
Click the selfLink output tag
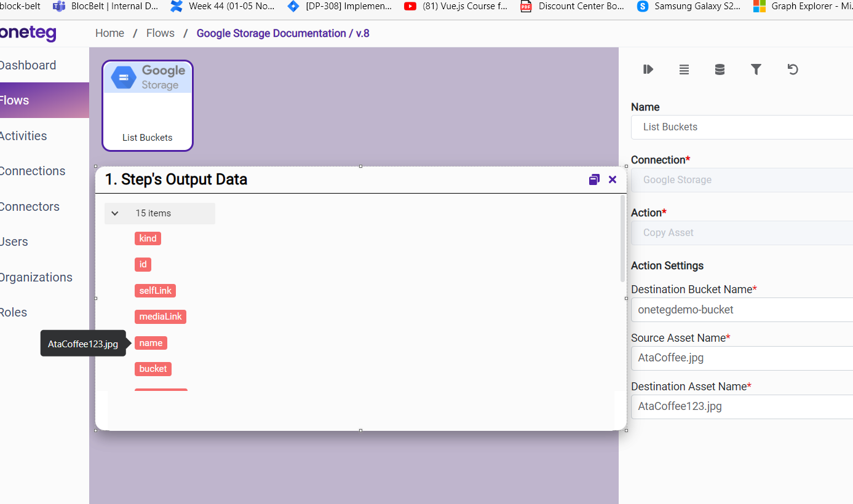156,291
